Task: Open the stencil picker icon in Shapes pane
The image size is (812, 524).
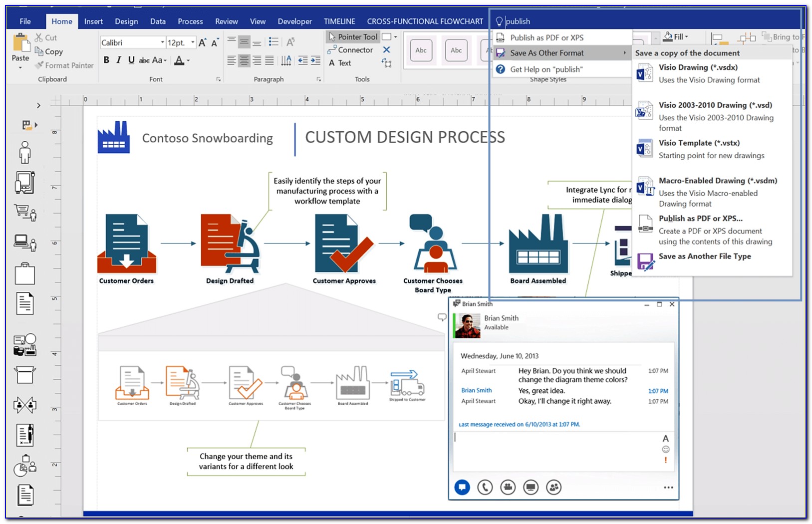Action: click(x=30, y=125)
